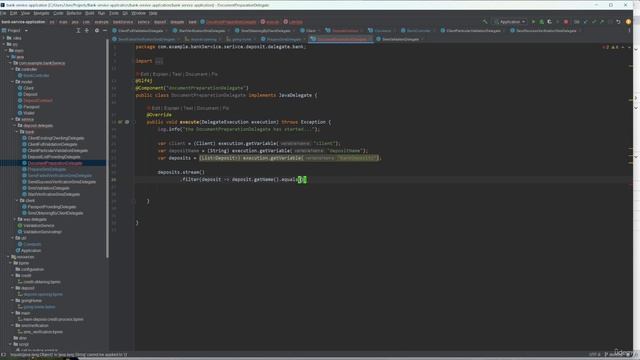Start debugging with the green bug icon
This screenshot has height=360, width=640.
[x=541, y=22]
